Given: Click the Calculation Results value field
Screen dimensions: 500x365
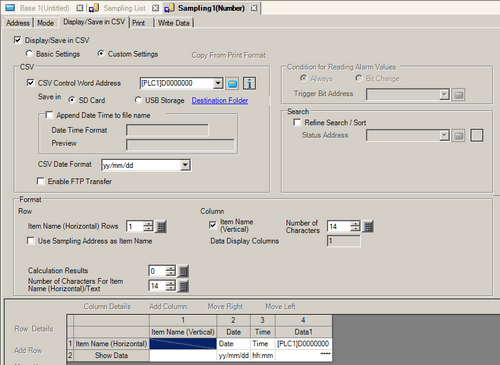Looking at the screenshot, I should (x=157, y=271).
